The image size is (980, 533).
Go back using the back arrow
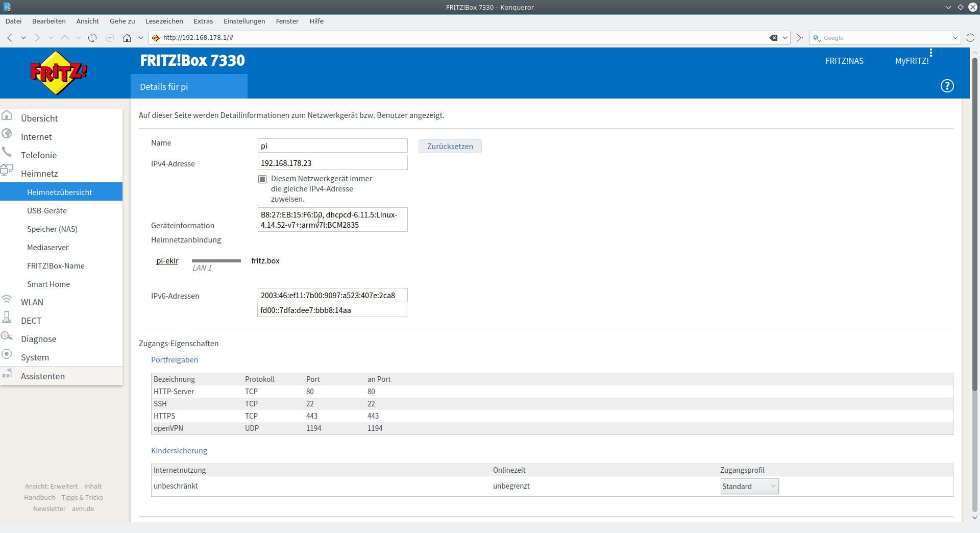10,38
